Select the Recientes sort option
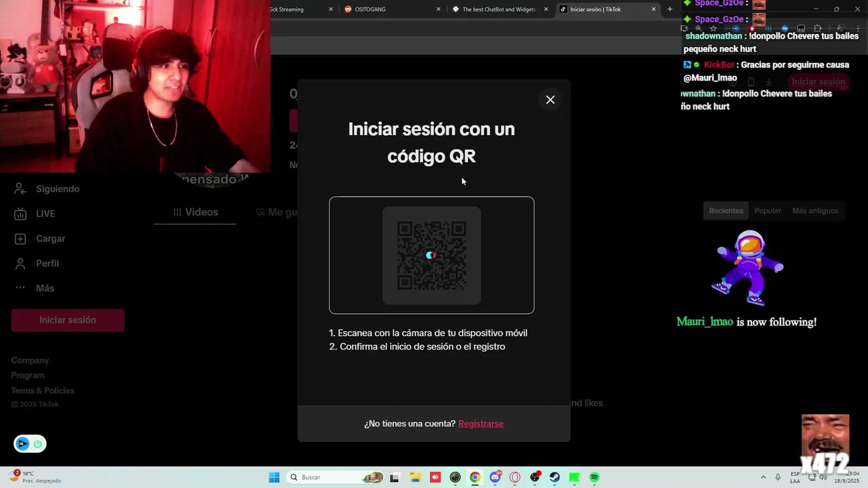Viewport: 868px width, 488px height. (726, 211)
